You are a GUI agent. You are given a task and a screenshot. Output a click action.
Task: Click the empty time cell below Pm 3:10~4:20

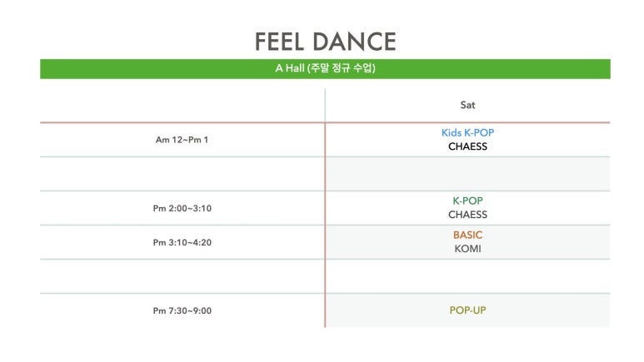(182, 276)
